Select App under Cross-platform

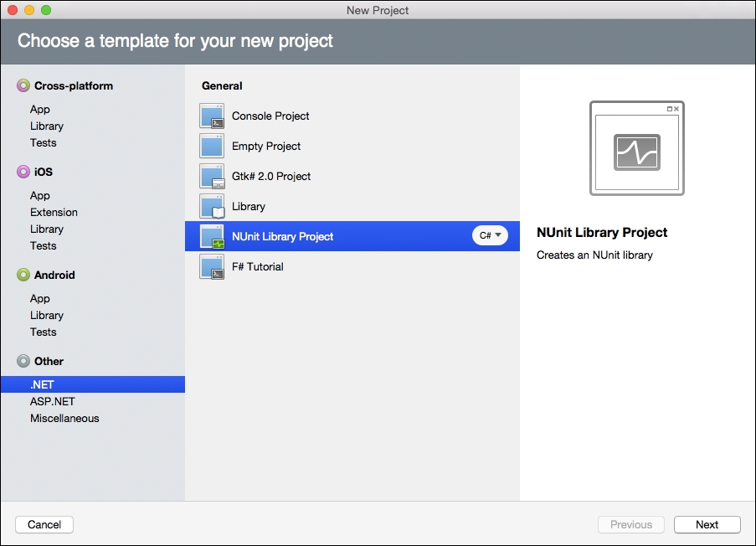tap(40, 110)
